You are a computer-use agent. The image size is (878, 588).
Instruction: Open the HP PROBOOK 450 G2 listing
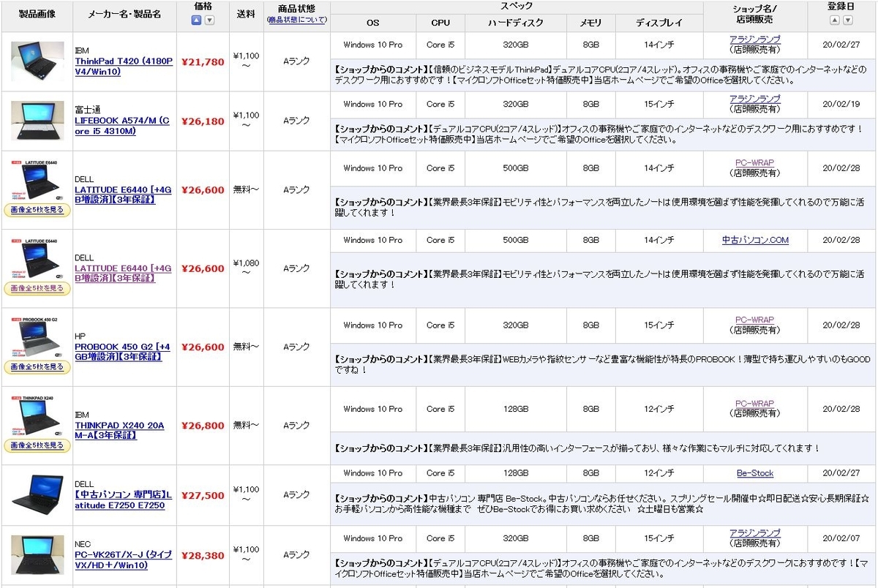pos(121,353)
